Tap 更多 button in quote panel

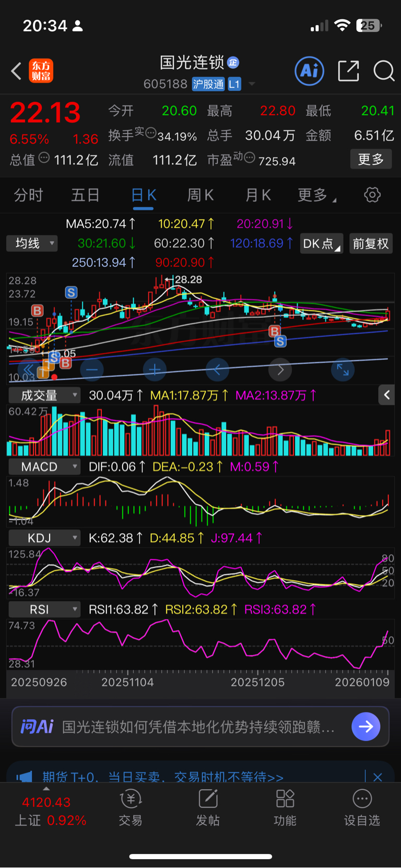click(371, 159)
